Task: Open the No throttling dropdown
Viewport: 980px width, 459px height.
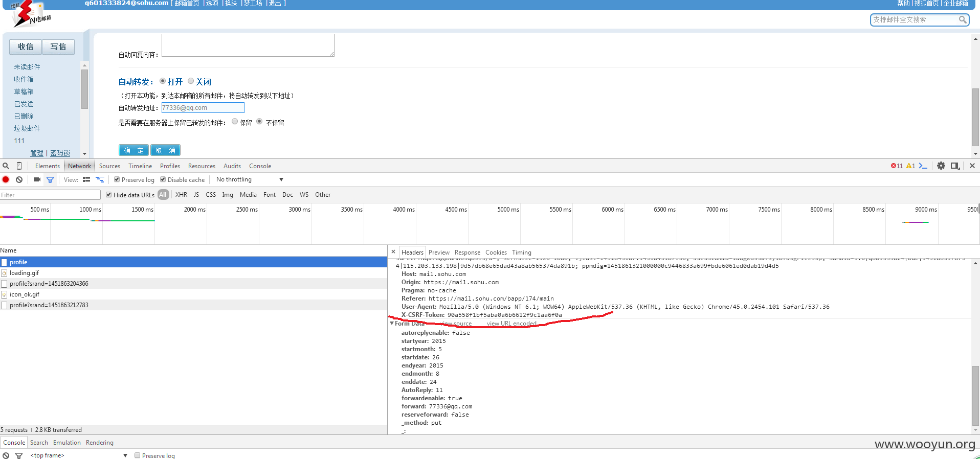Action: click(250, 179)
